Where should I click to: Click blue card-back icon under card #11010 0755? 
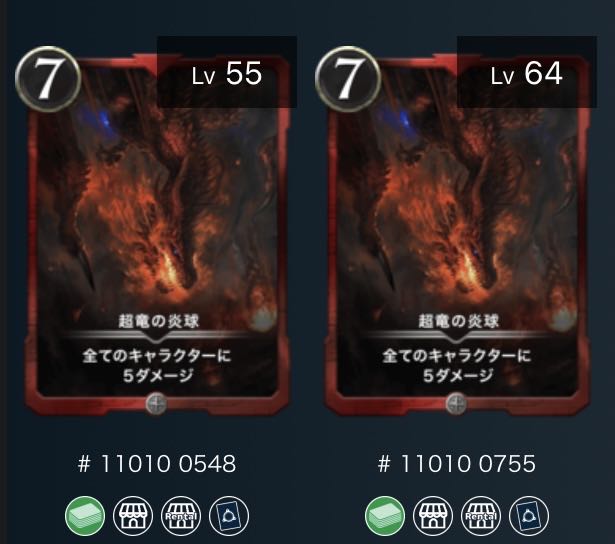coord(529,516)
